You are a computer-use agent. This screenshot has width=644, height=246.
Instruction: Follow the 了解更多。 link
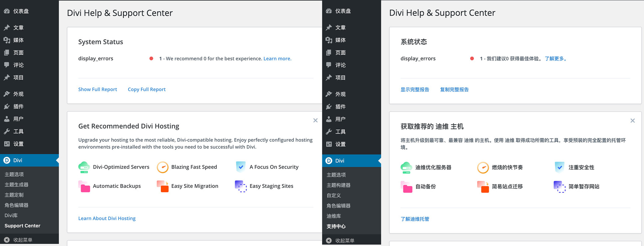click(556, 59)
